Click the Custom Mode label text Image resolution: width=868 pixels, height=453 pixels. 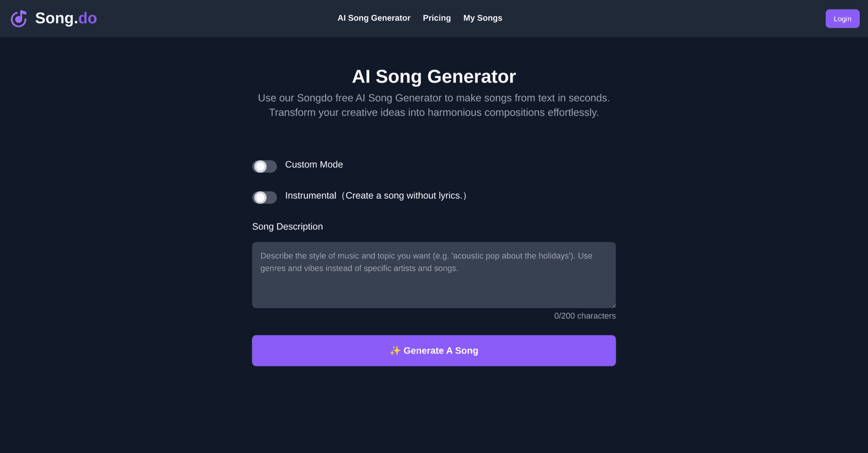pos(314,165)
